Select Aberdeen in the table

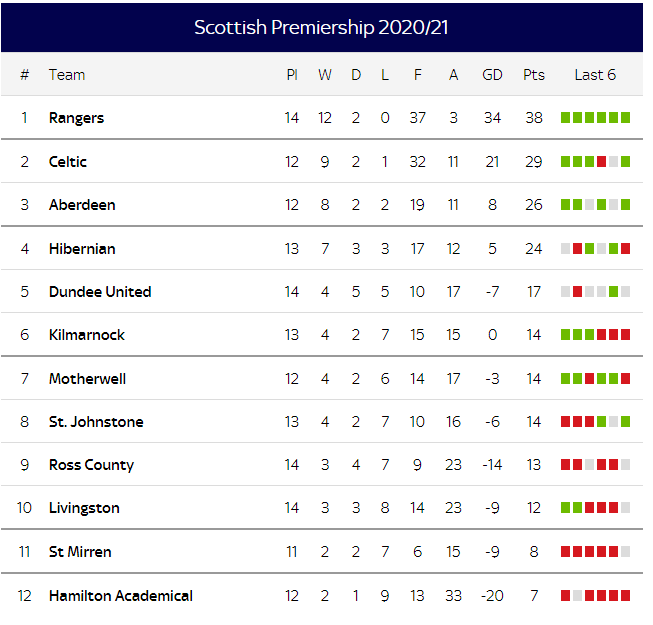(x=82, y=205)
